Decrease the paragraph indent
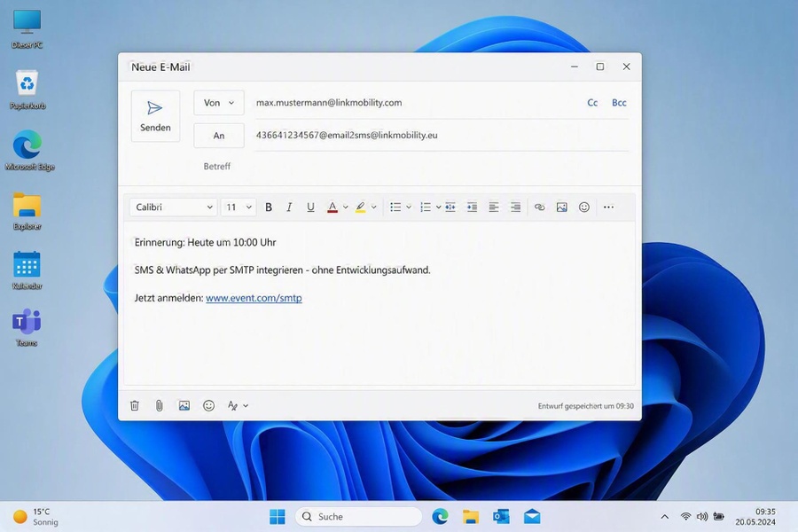 (450, 207)
